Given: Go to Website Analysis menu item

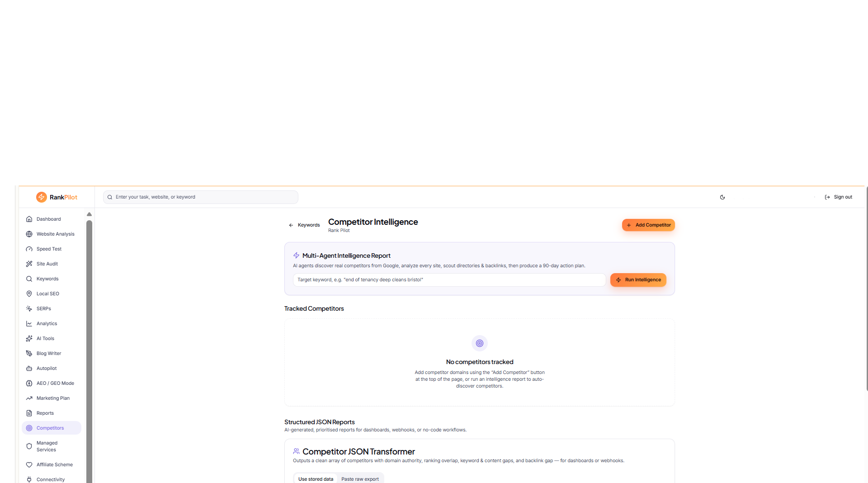Looking at the screenshot, I should (x=52, y=234).
